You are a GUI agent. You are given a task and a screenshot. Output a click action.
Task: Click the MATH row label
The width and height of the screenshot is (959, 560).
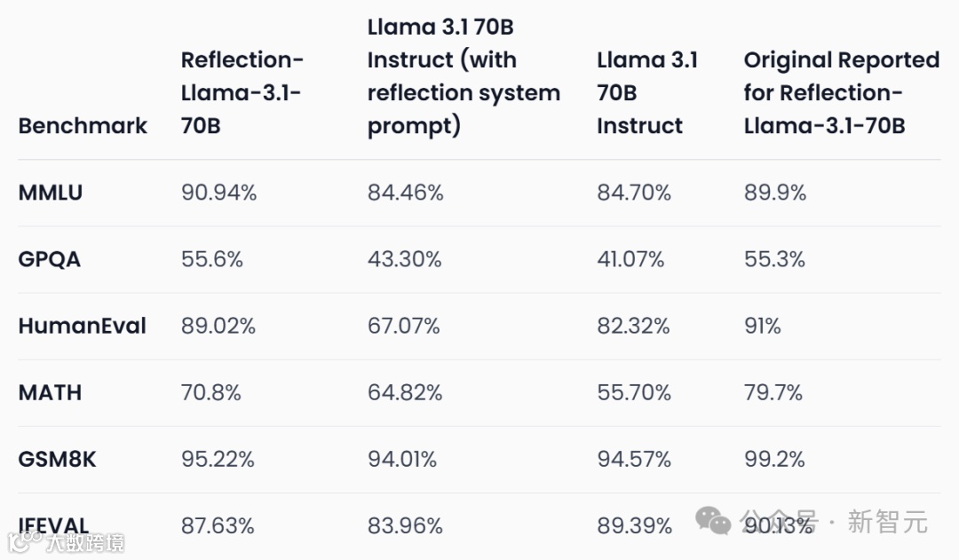[50, 392]
